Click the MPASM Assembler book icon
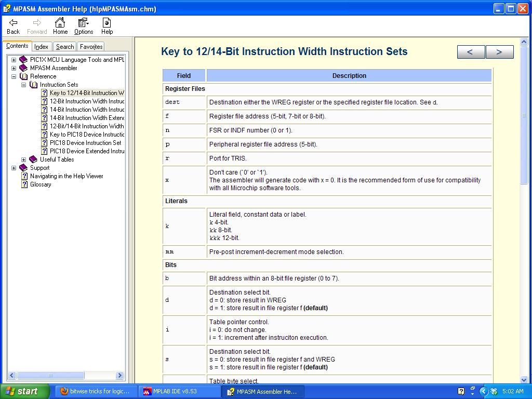532x399 pixels. (x=23, y=68)
